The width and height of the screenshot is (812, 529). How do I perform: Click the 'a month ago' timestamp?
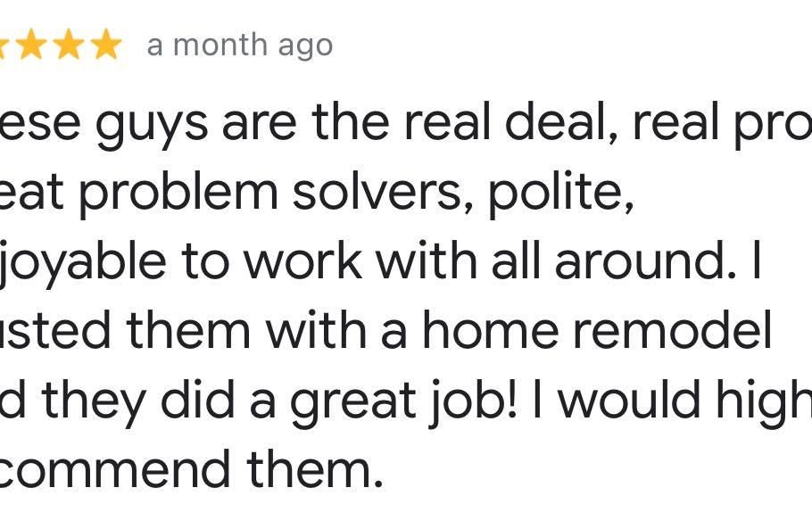coord(239,45)
